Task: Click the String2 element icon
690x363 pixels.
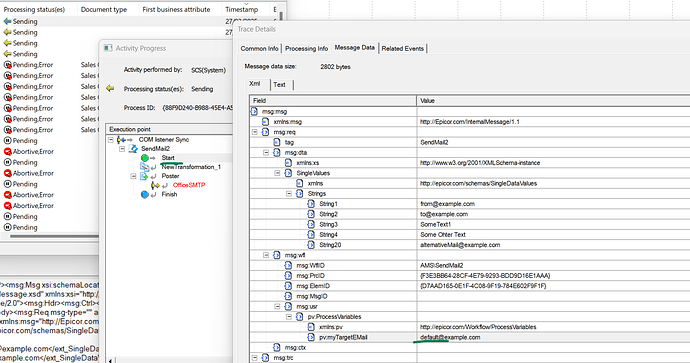Action: pos(311,214)
